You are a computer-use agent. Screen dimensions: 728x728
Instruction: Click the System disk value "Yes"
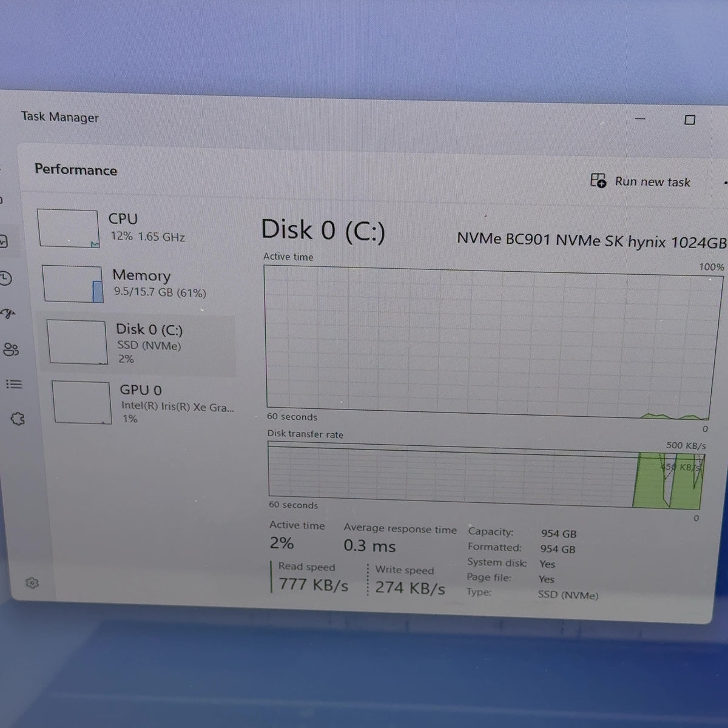(547, 564)
